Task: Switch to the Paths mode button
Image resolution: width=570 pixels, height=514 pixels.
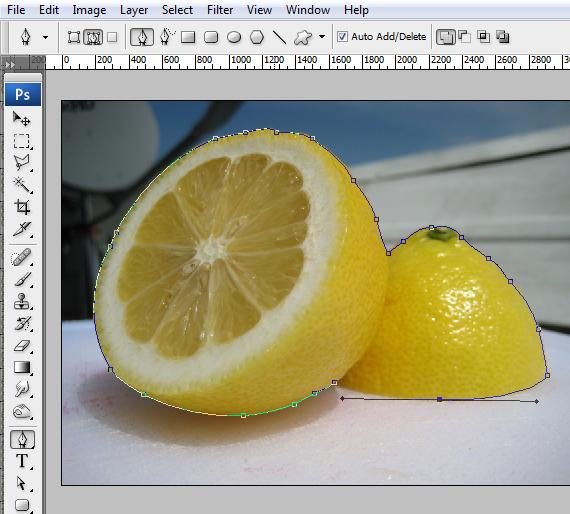Action: pyautogui.click(x=93, y=37)
